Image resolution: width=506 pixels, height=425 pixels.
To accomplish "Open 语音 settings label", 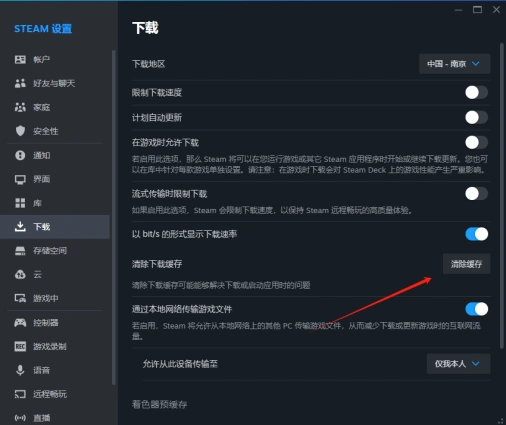I will pyautogui.click(x=42, y=370).
